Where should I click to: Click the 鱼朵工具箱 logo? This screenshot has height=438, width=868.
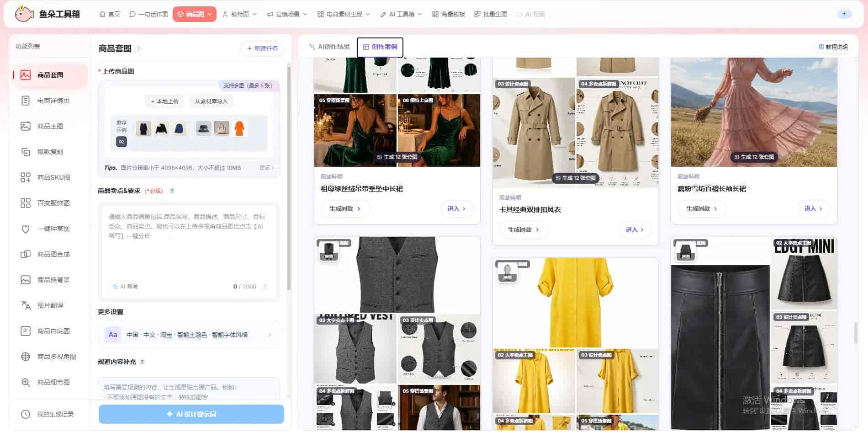point(47,14)
